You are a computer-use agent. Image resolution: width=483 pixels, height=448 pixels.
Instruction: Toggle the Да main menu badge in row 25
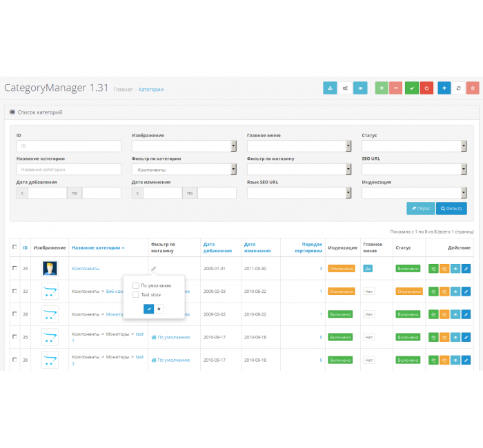[368, 269]
